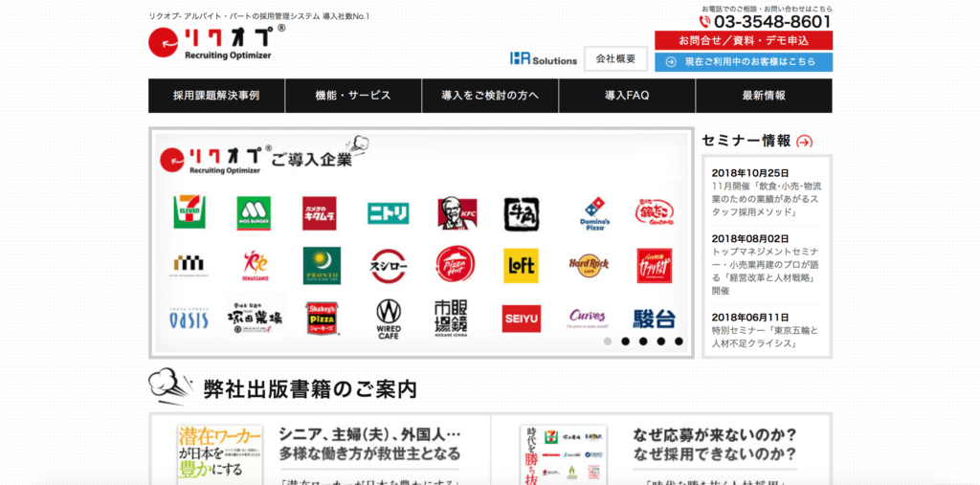Click the 弊社出版書籍のご案内 heading
The width and height of the screenshot is (980, 485).
[x=310, y=389]
